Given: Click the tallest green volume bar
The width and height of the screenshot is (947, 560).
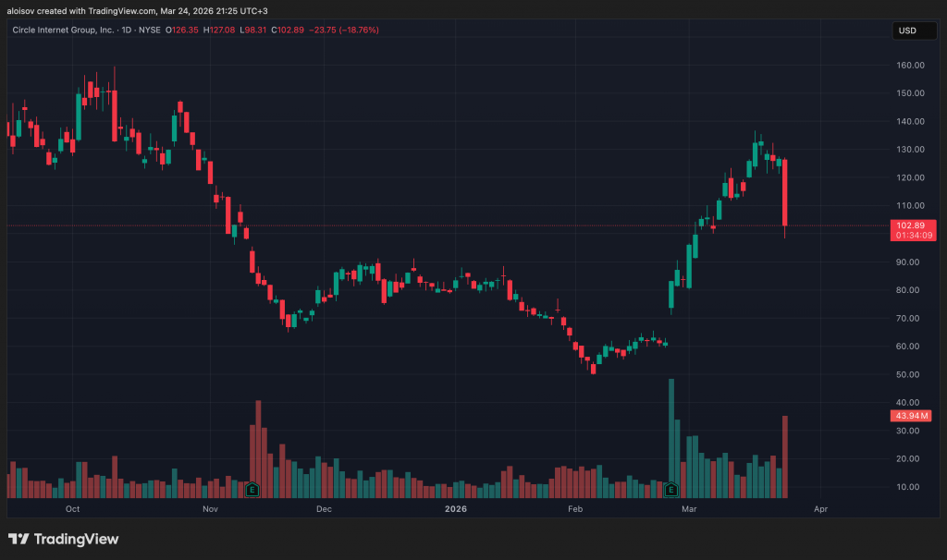Looking at the screenshot, I should pos(671,434).
